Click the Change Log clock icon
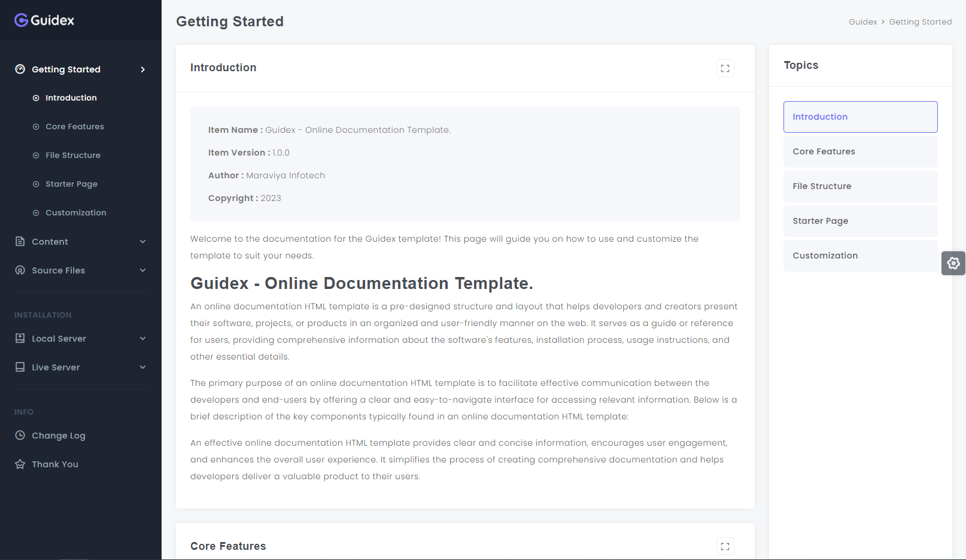Image resolution: width=966 pixels, height=560 pixels. [20, 436]
